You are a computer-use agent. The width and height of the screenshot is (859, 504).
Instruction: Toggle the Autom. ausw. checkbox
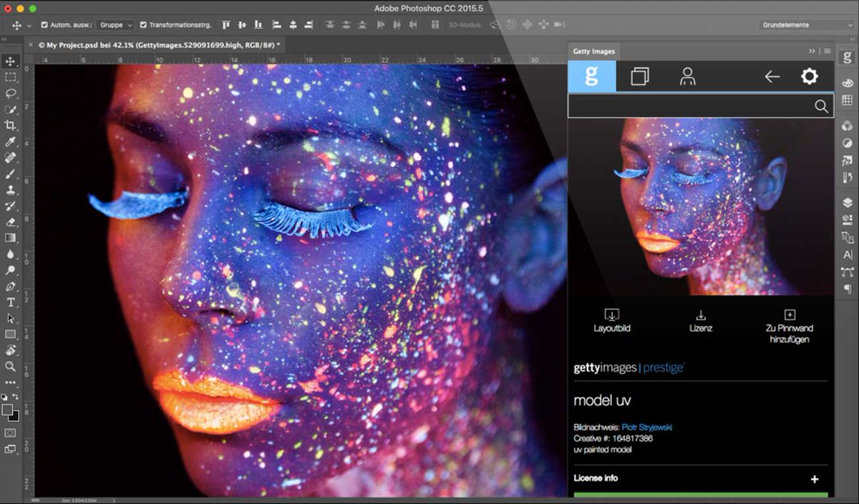pyautogui.click(x=45, y=25)
